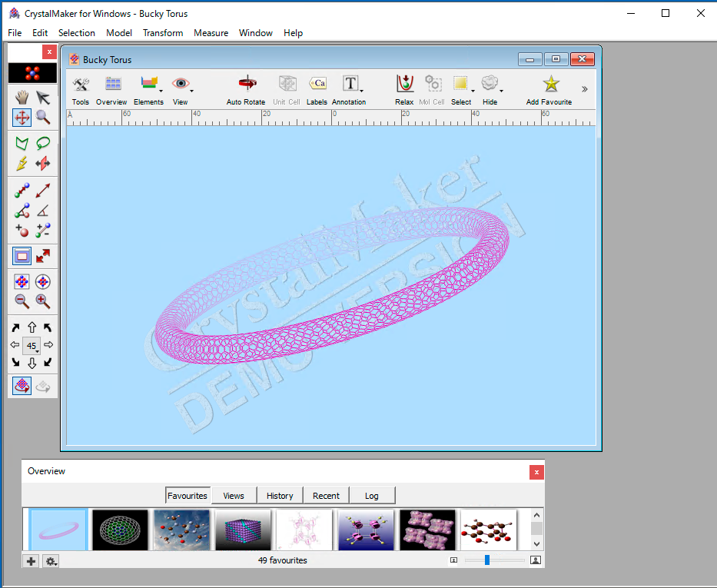Expand the Elements toolbar dropdown

tap(148, 90)
